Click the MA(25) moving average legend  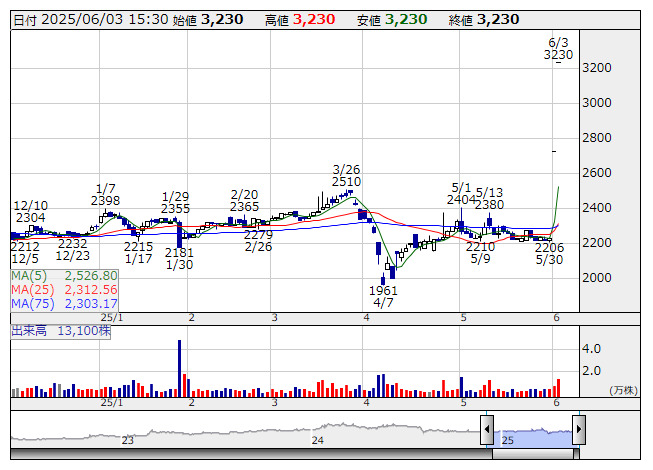click(65, 289)
